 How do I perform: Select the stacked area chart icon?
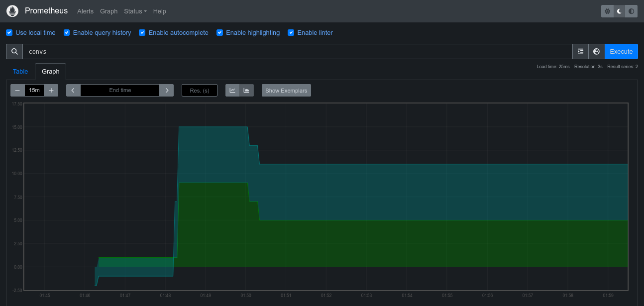tap(246, 90)
